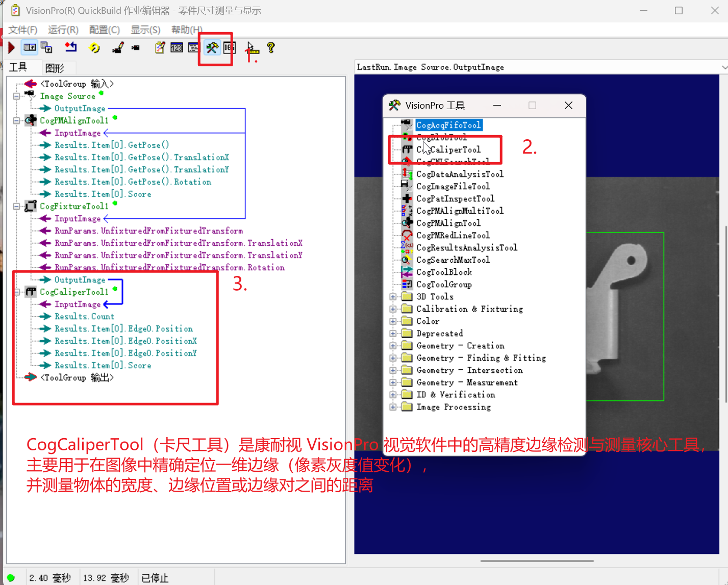The width and height of the screenshot is (728, 585).
Task: Click the CogCaliperTool caliper icon in tools window
Action: click(407, 149)
